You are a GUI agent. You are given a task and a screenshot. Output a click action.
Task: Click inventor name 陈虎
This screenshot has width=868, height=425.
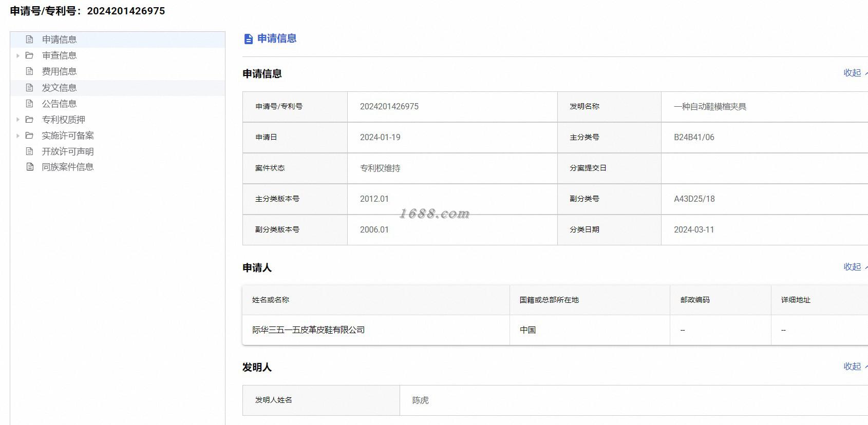tap(421, 400)
